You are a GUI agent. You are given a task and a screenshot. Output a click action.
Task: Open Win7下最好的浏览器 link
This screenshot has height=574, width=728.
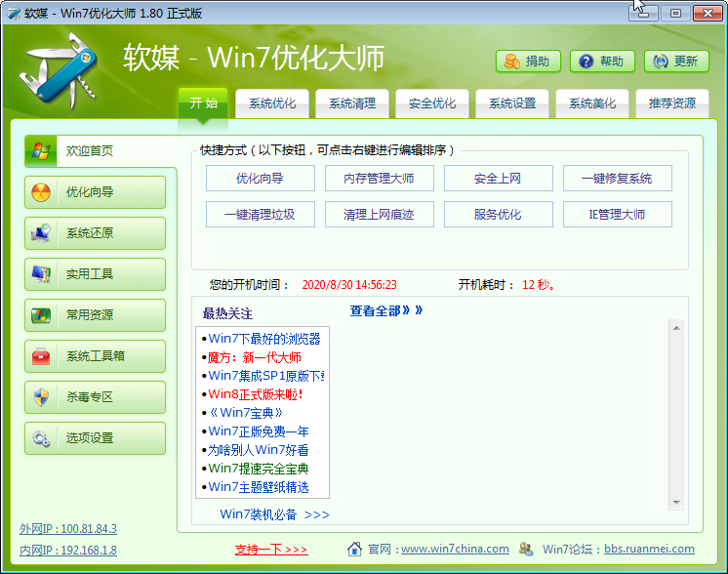(x=264, y=339)
